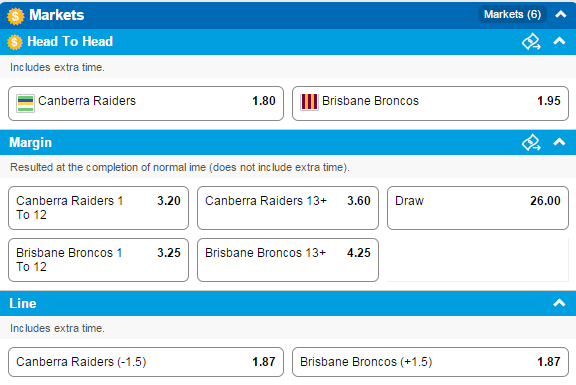Open the Markets (6) selector

click(x=512, y=14)
